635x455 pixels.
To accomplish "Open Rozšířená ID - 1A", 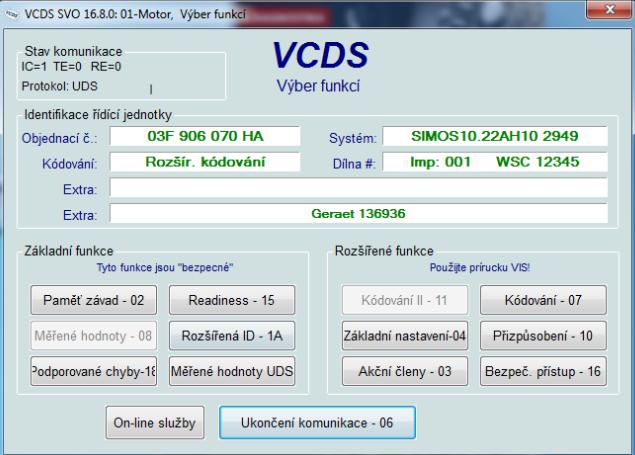I will pyautogui.click(x=232, y=336).
